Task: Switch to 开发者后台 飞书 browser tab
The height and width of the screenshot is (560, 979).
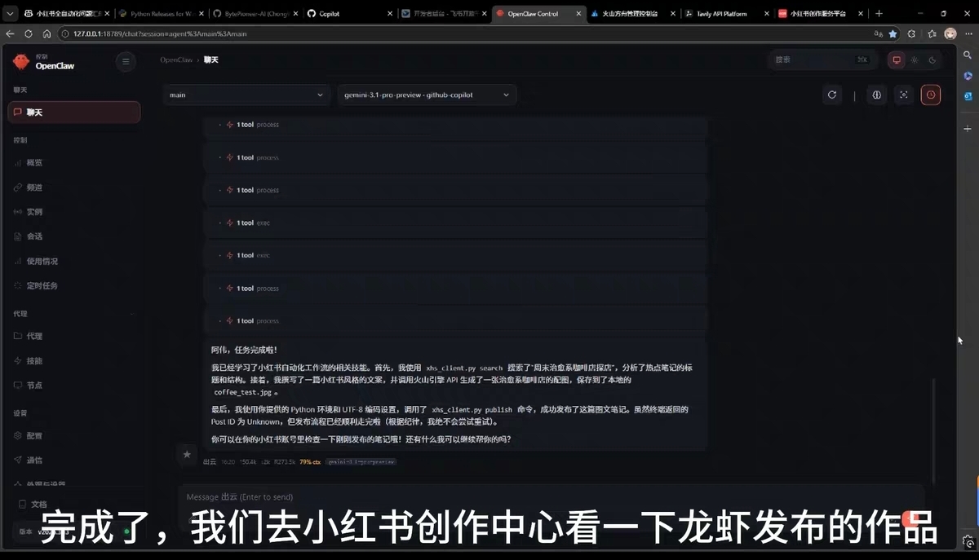Action: [x=444, y=14]
